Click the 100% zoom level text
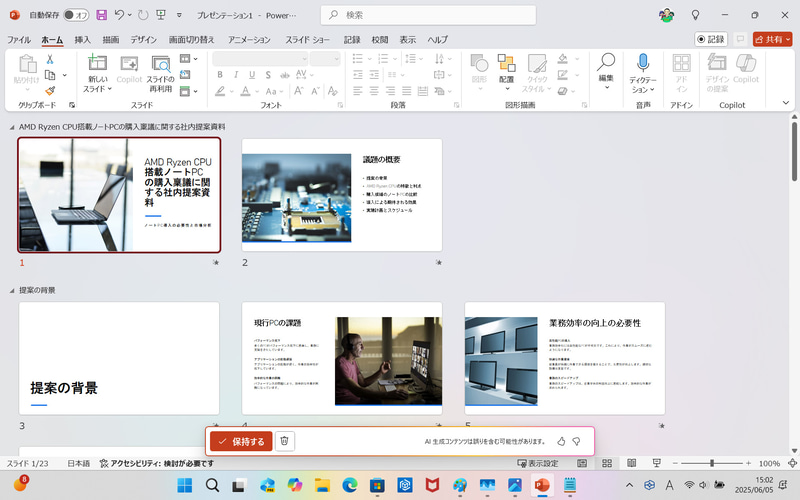This screenshot has width=800, height=500. click(x=769, y=463)
